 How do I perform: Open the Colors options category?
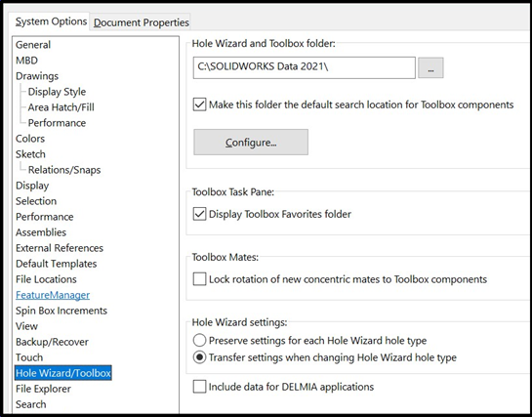tap(30, 139)
